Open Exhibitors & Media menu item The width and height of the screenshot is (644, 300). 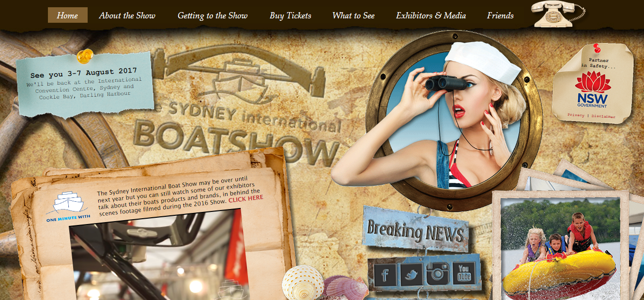(431, 15)
